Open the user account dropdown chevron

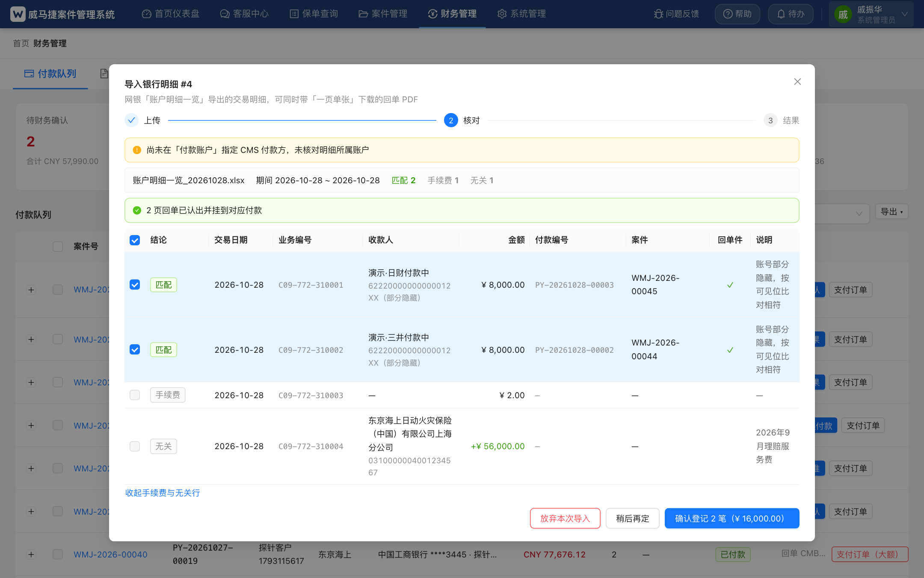[x=904, y=14]
